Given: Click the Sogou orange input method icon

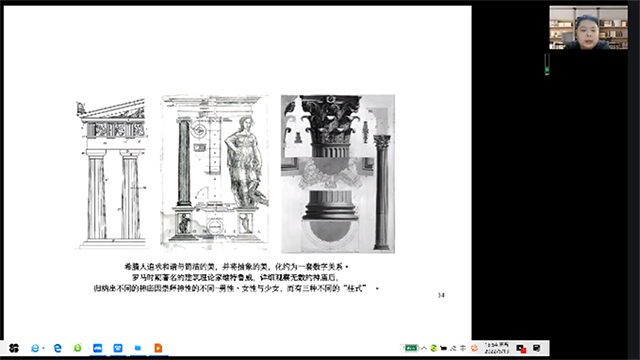Looking at the screenshot, I should pos(474,348).
